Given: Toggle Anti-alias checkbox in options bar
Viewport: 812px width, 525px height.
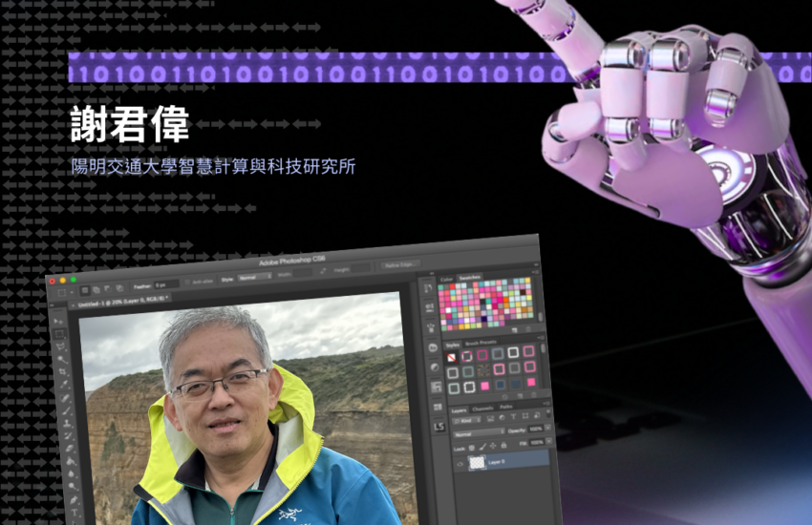Looking at the screenshot, I should pos(187,282).
